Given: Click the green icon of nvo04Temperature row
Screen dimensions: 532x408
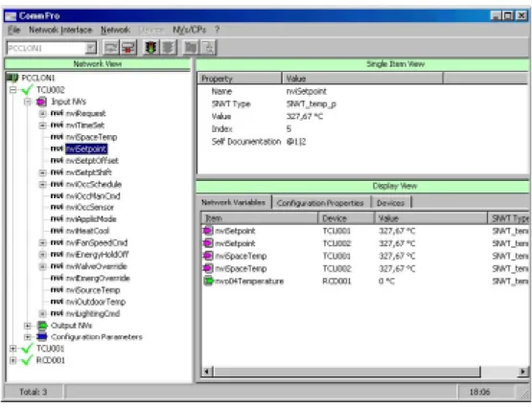Looking at the screenshot, I should click(208, 281).
